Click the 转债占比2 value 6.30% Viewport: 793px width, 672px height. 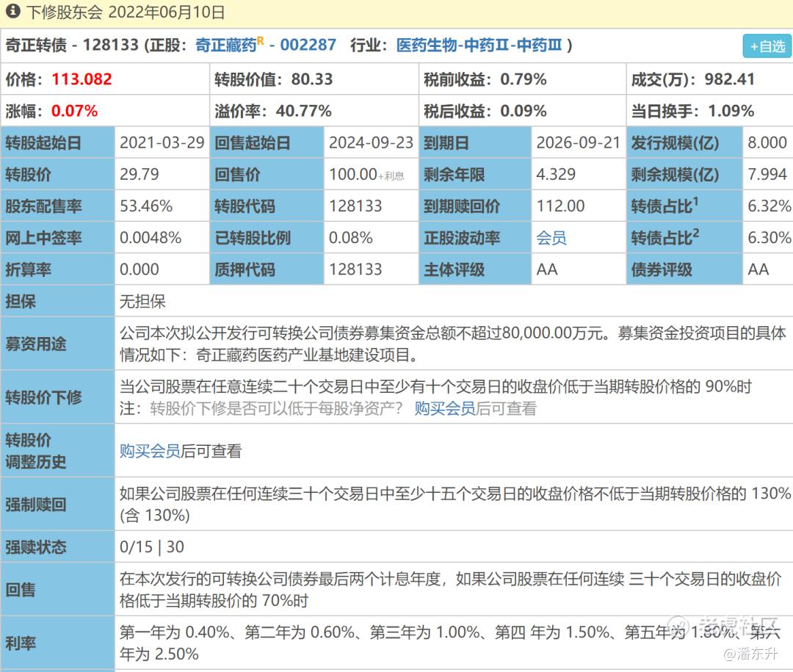pyautogui.click(x=770, y=238)
